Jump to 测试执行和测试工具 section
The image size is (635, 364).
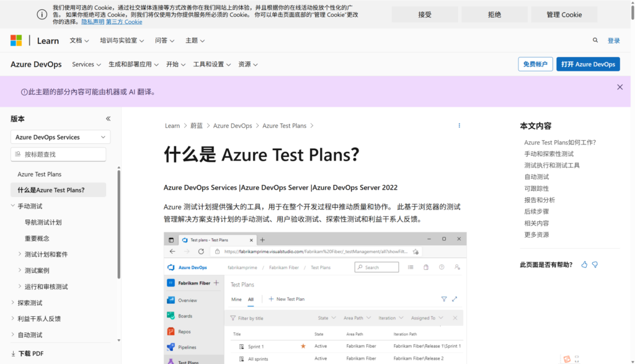tap(552, 165)
